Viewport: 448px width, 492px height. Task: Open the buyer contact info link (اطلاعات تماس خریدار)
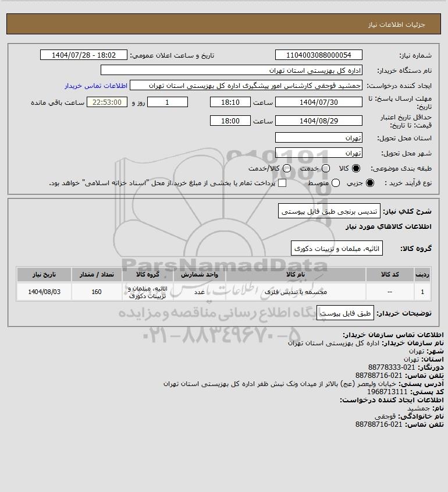click(x=96, y=86)
